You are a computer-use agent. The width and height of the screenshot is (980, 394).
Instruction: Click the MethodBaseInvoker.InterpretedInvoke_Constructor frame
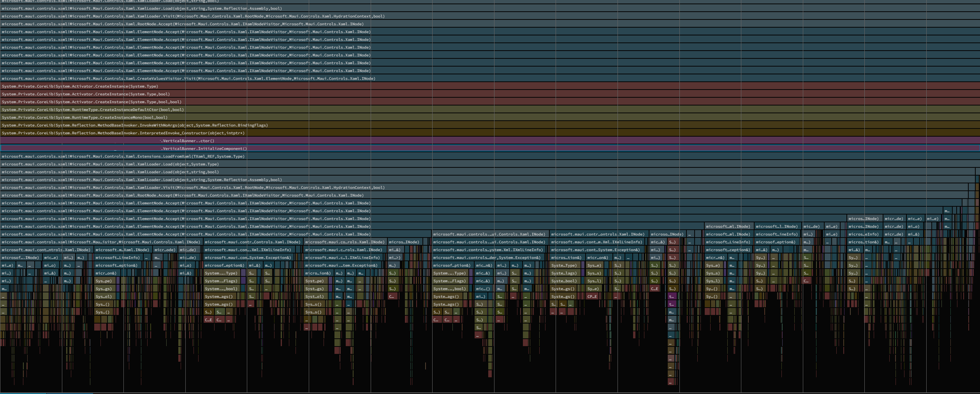tap(490, 133)
